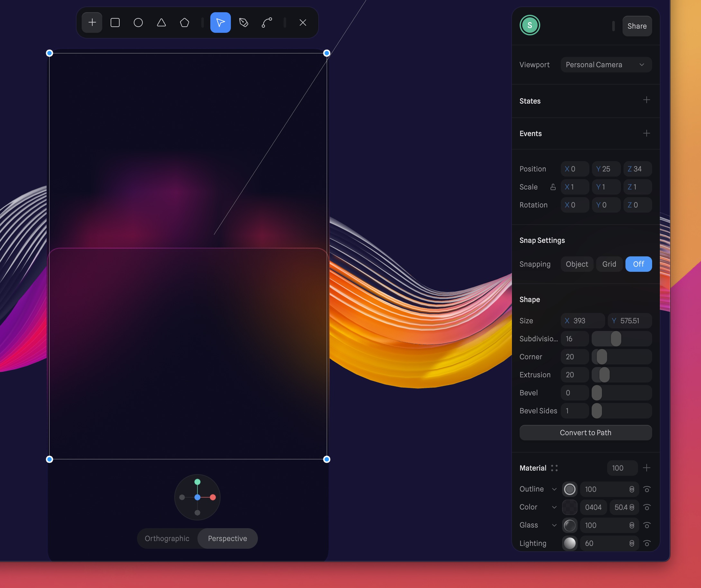Click the Convert to Path button

pos(585,433)
